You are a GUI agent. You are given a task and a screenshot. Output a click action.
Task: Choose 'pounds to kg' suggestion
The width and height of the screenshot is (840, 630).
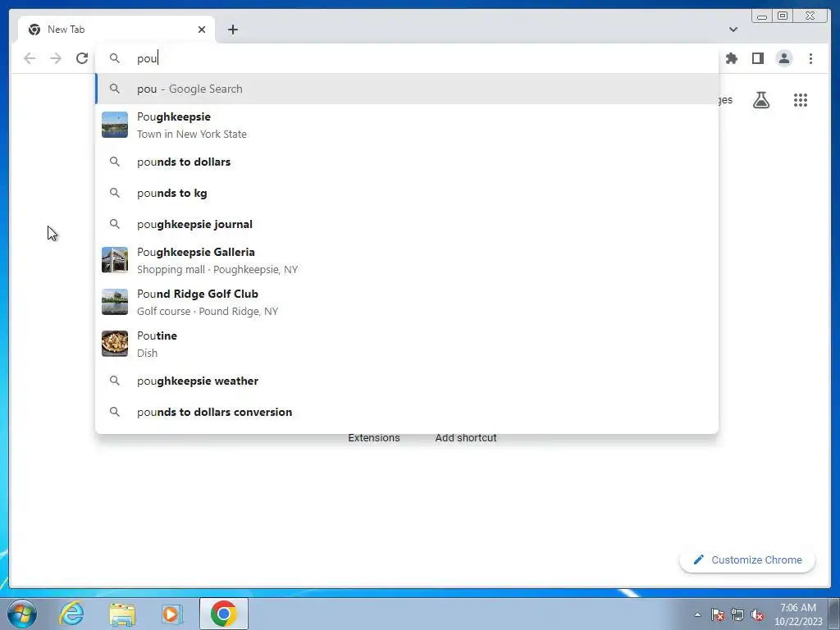coord(407,193)
